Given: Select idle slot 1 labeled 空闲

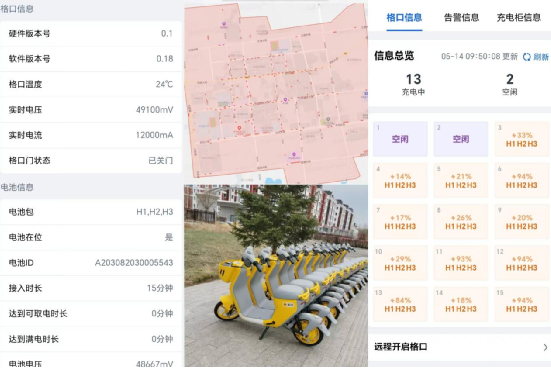Looking at the screenshot, I should tap(400, 139).
